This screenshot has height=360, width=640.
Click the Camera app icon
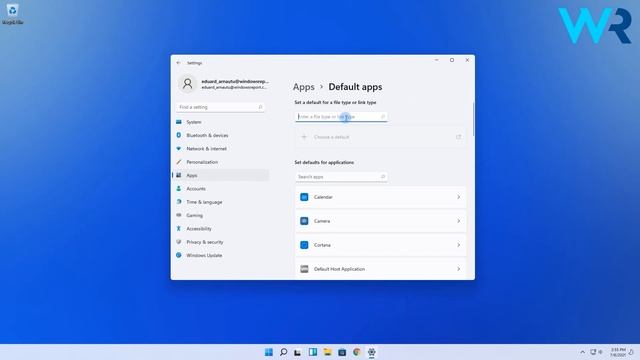(304, 221)
